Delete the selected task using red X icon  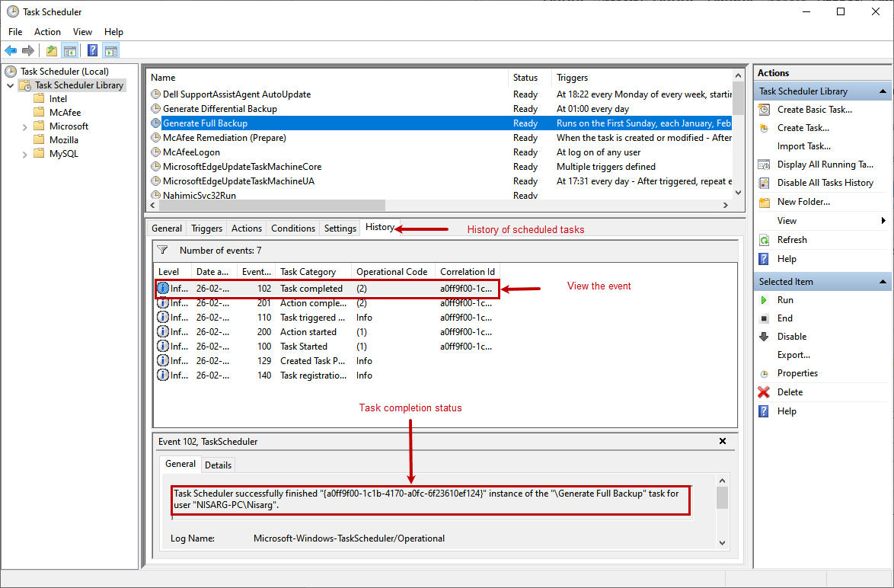tap(762, 391)
